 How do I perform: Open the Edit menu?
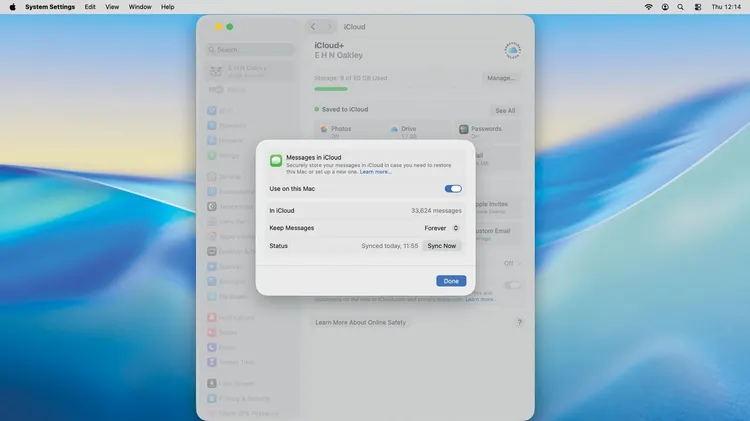90,7
